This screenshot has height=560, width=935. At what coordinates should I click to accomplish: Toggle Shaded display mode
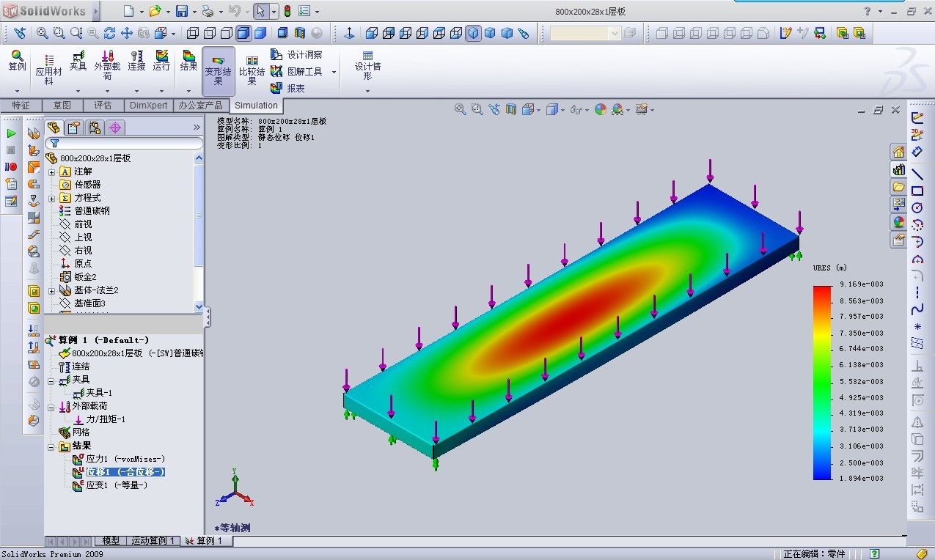pyautogui.click(x=260, y=33)
